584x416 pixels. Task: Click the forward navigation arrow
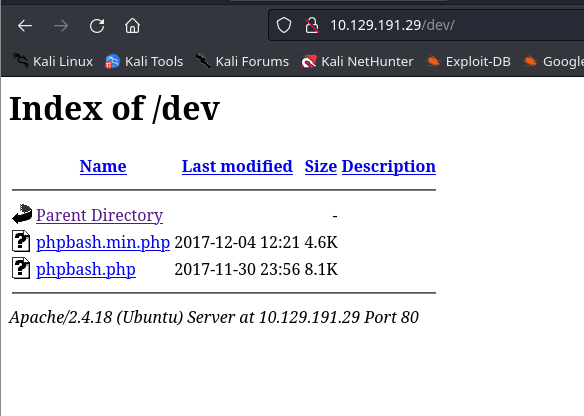(x=61, y=26)
